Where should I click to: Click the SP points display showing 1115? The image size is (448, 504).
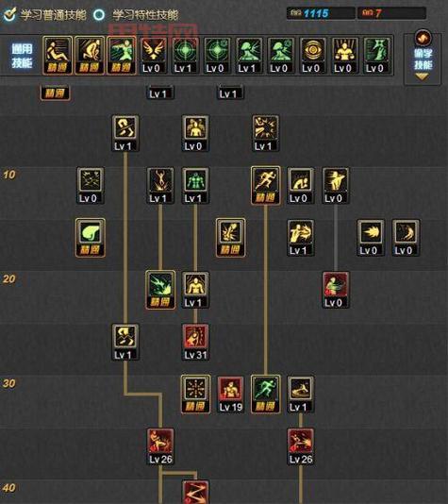(321, 13)
